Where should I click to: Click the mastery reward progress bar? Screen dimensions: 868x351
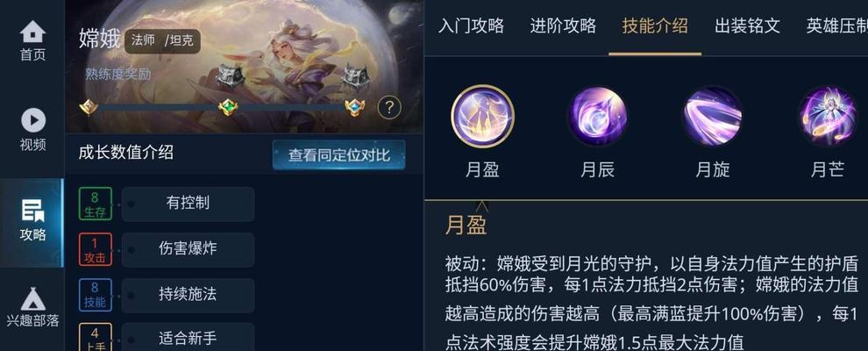[223, 107]
